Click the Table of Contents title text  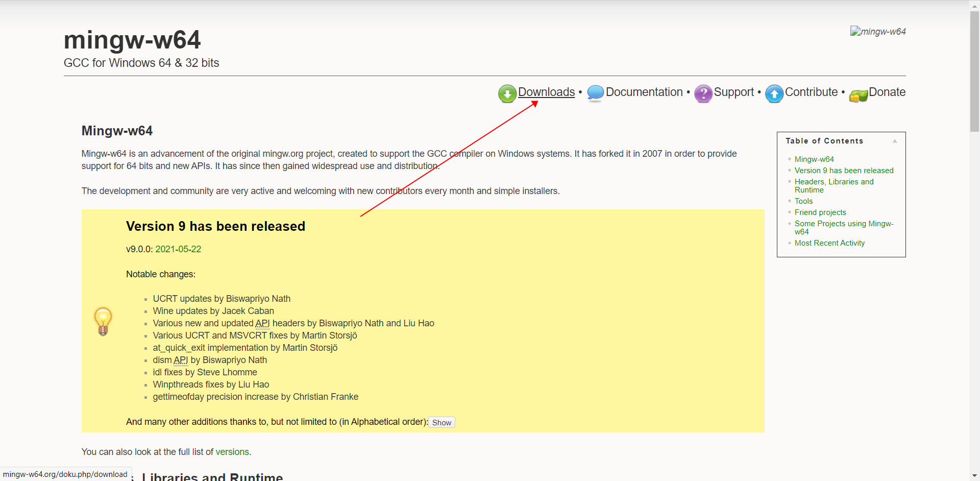click(824, 141)
